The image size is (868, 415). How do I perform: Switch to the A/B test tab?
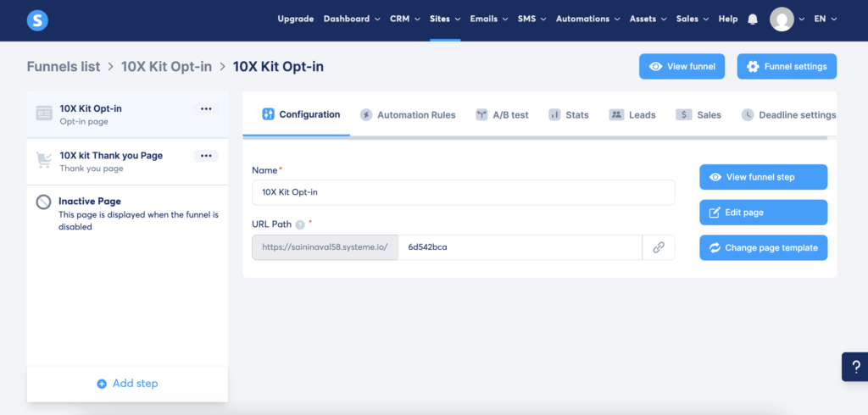(502, 115)
